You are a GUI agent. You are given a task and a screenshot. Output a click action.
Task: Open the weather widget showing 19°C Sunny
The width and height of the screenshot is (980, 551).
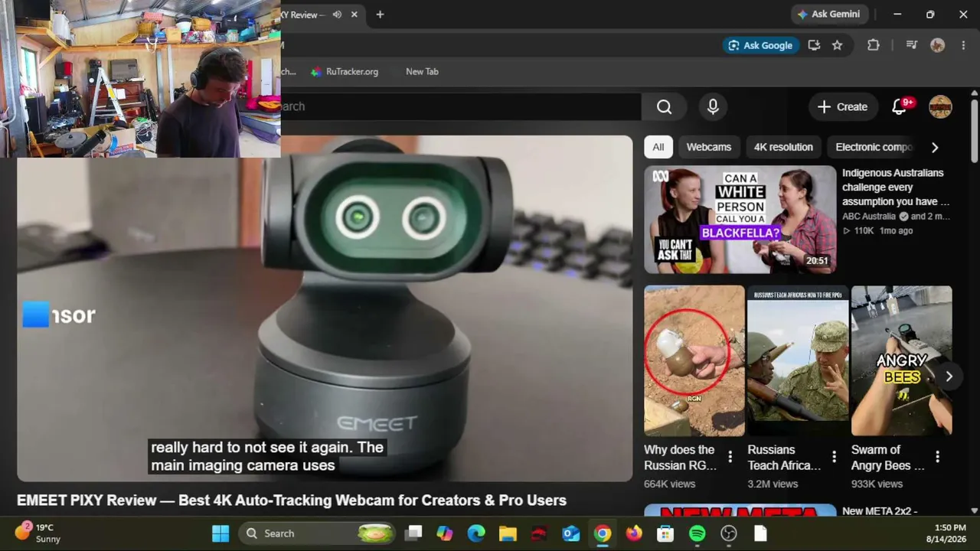tap(38, 533)
